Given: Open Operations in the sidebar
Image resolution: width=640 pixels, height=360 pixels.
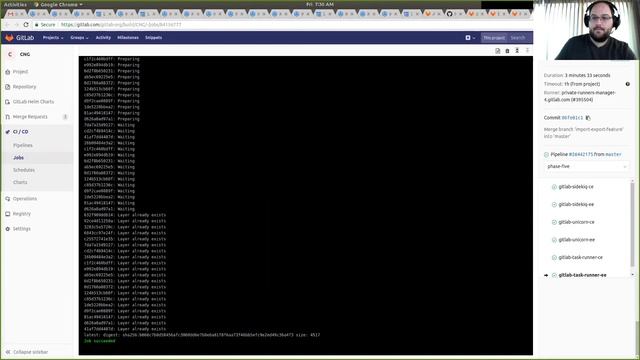Looking at the screenshot, I should [25, 199].
